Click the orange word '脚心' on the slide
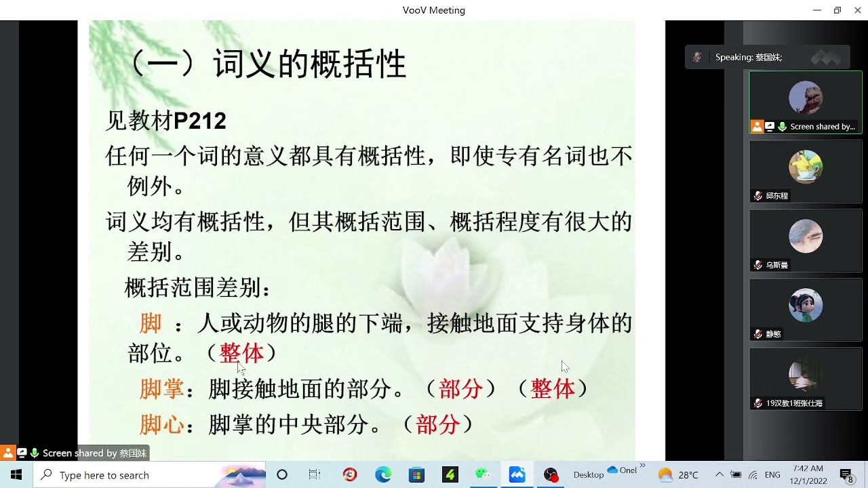The width and height of the screenshot is (868, 488). coord(162,425)
